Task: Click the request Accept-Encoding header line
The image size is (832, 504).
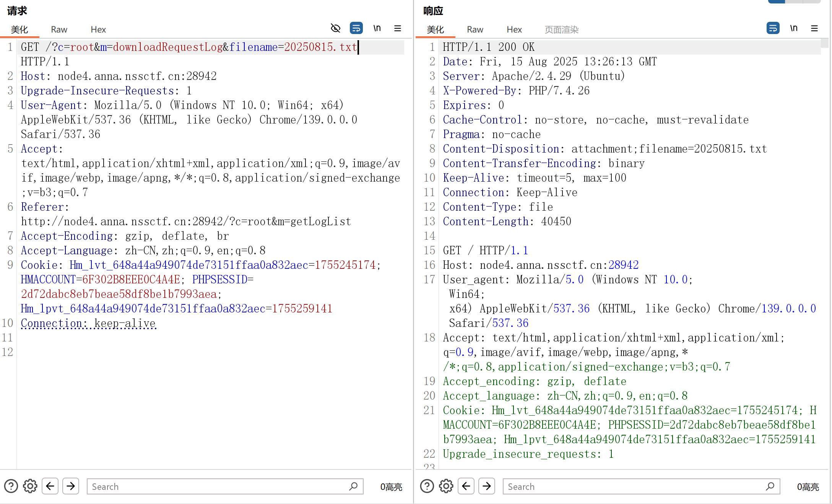Action: point(125,236)
